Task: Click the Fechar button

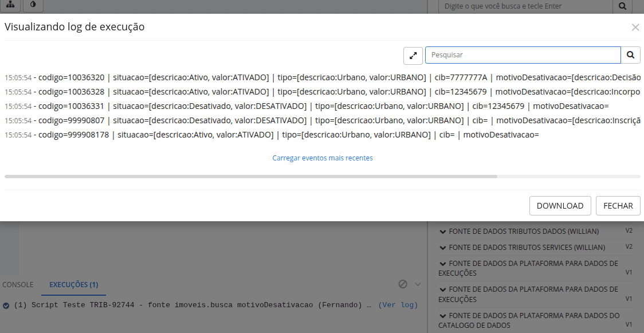Action: pos(618,206)
